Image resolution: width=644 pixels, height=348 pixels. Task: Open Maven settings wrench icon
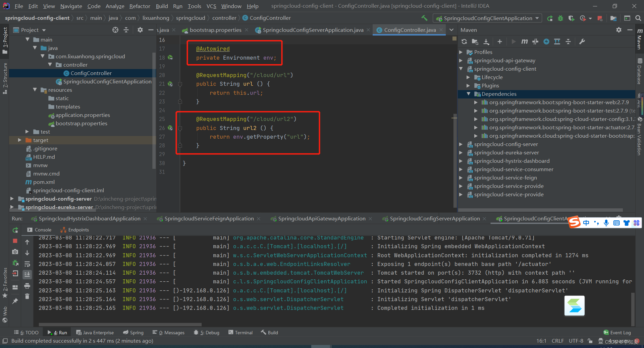tap(582, 42)
